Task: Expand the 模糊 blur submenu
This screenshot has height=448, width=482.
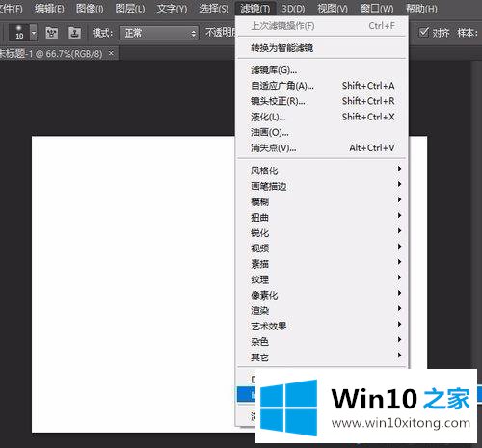Action: (x=322, y=201)
